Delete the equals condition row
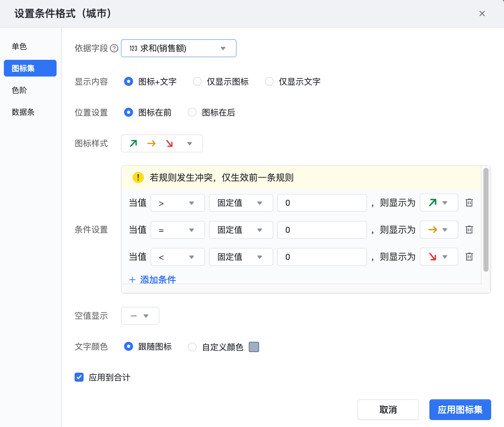 pos(469,230)
